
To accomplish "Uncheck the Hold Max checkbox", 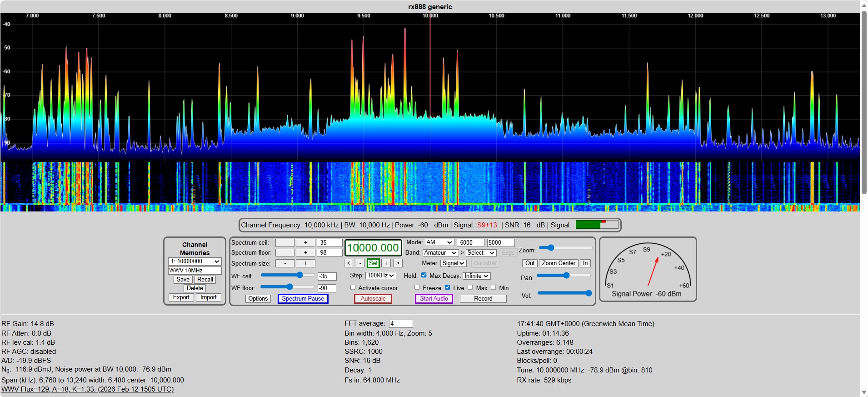I will click(424, 275).
